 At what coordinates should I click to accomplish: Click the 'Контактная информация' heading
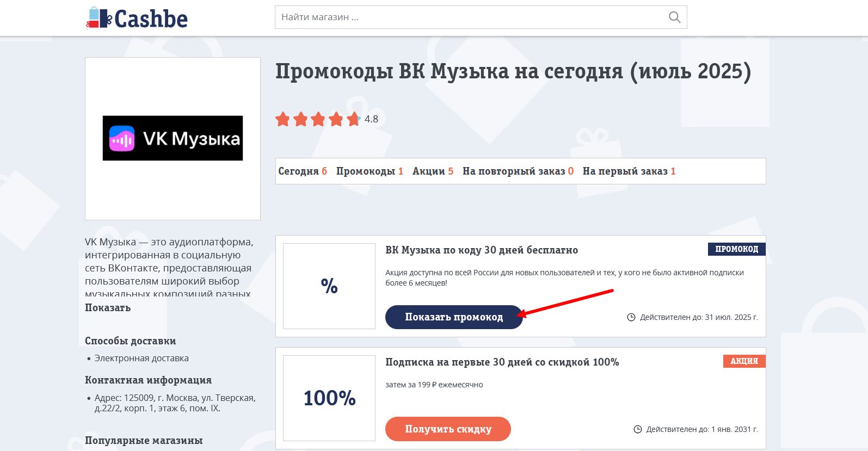tap(148, 380)
